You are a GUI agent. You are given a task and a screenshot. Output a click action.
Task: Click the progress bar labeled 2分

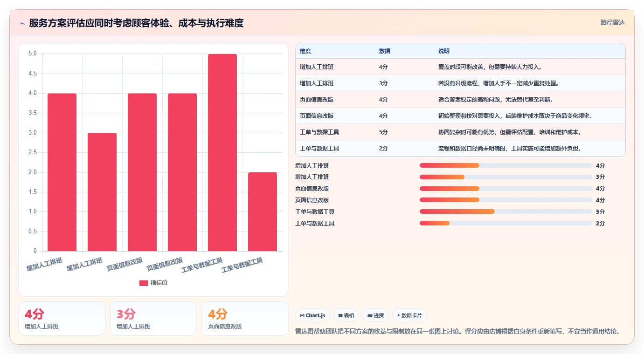point(506,223)
